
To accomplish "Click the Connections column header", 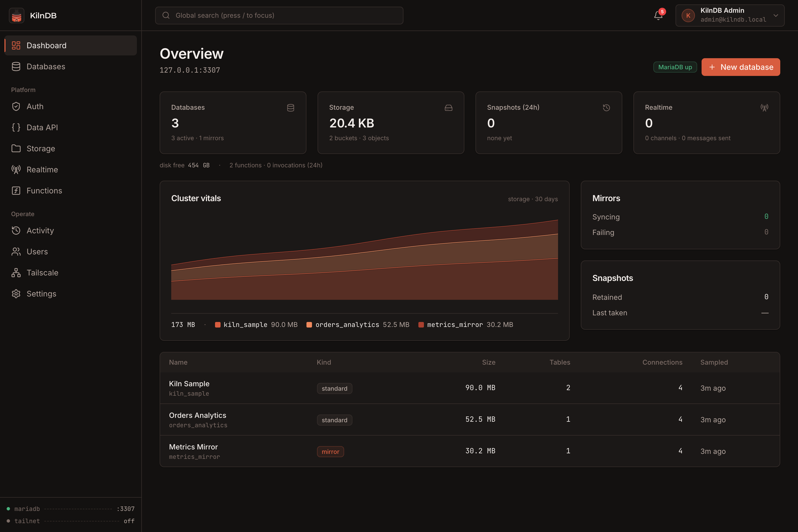I will [662, 362].
